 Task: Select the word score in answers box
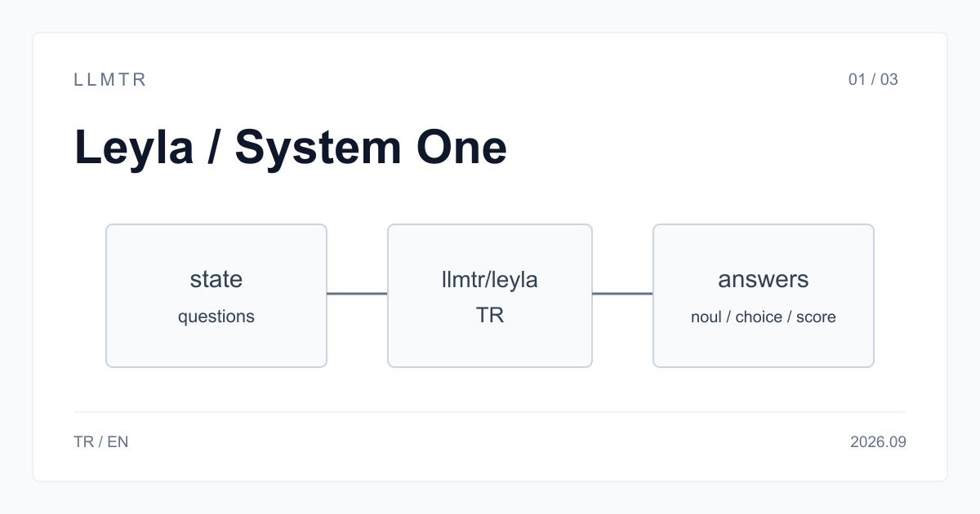coord(816,317)
